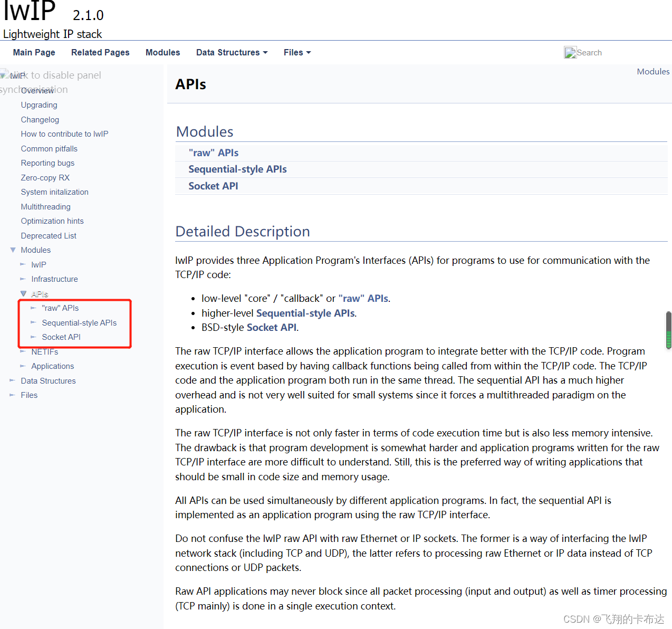Image resolution: width=672 pixels, height=629 pixels.
Task: Click the Modules link at top right
Action: coord(652,72)
